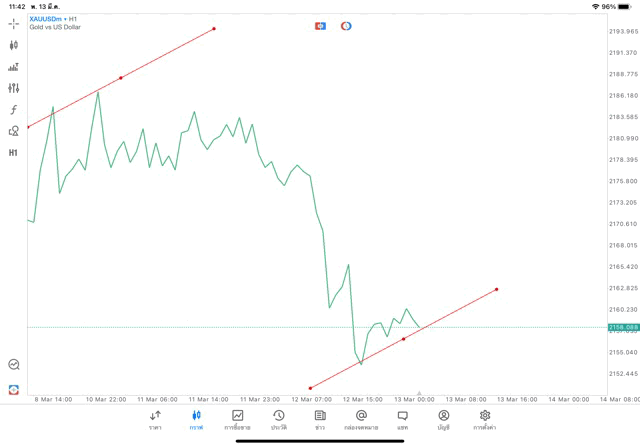Screen dimensions: 640x447
Task: Tap the current price label 2158.088
Action: tap(623, 327)
